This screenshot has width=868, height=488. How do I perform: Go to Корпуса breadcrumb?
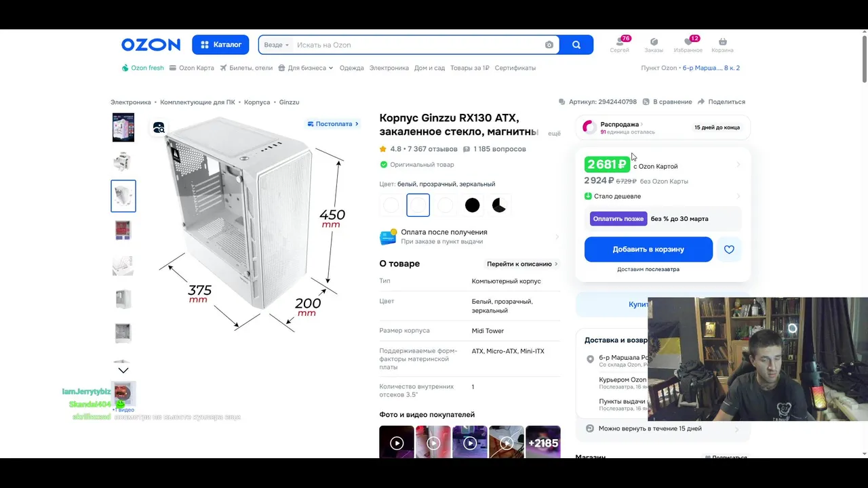point(257,102)
